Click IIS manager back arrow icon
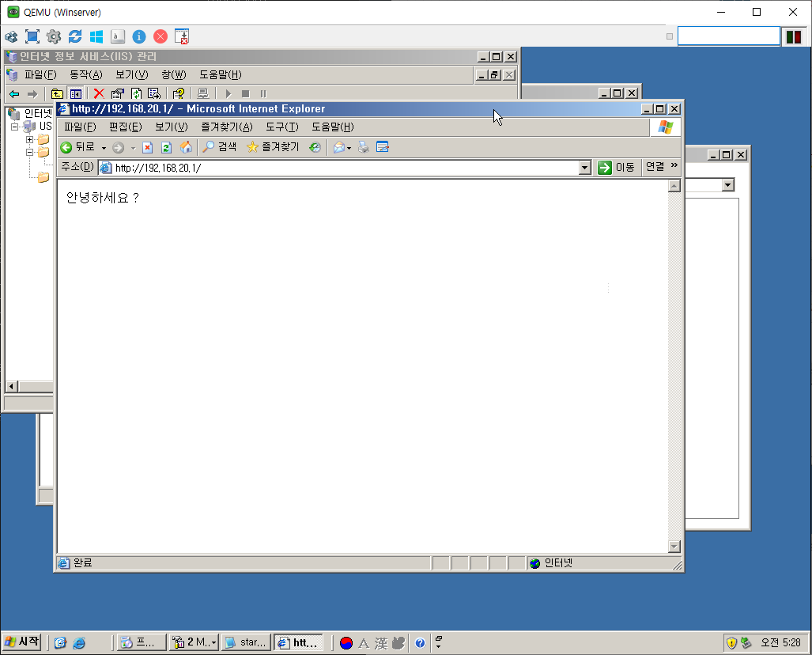 click(14, 94)
